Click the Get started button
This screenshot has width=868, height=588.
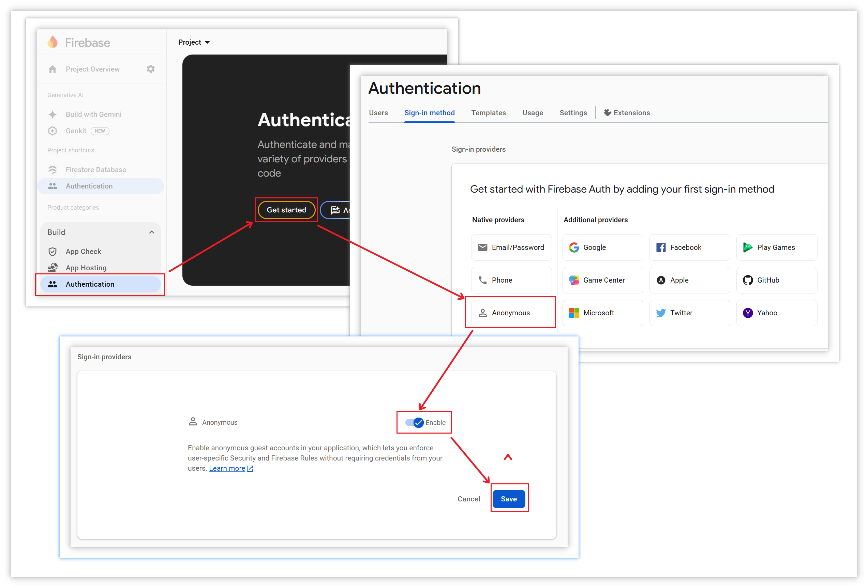pos(286,210)
